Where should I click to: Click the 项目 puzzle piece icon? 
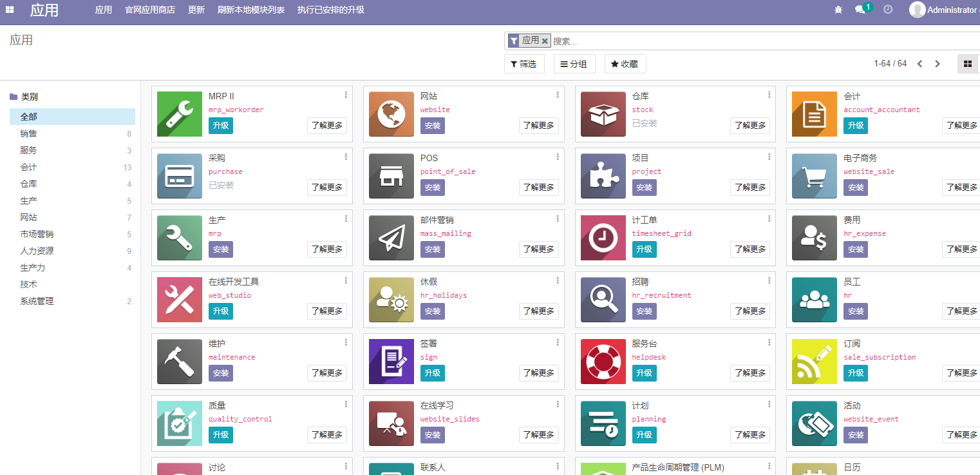tap(603, 176)
